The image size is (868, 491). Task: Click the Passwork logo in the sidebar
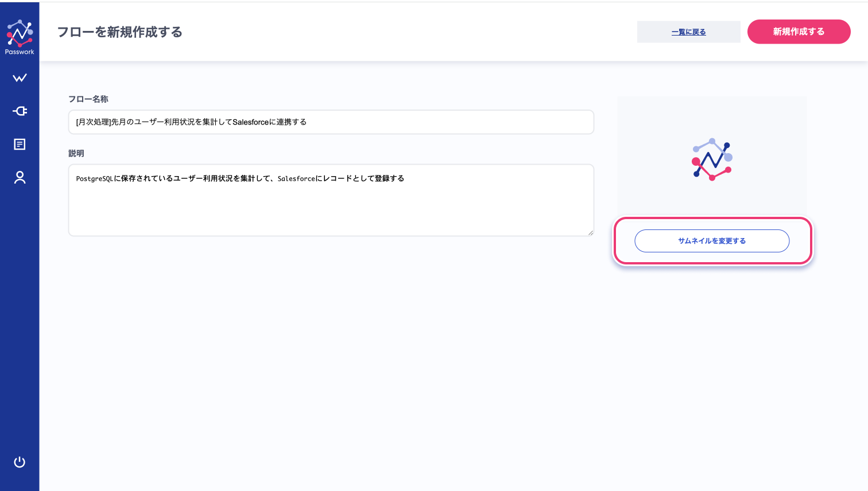click(20, 33)
